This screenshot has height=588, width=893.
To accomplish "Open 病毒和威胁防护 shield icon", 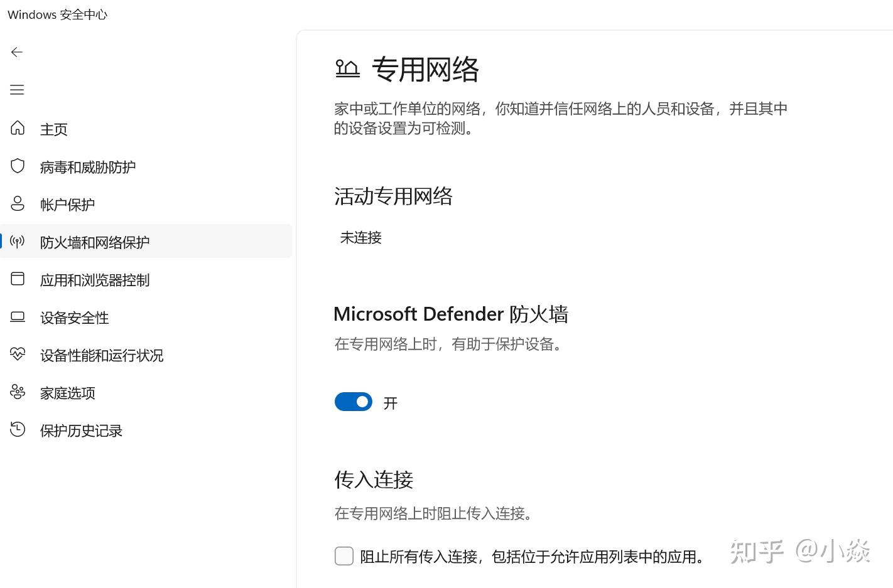I will (17, 166).
